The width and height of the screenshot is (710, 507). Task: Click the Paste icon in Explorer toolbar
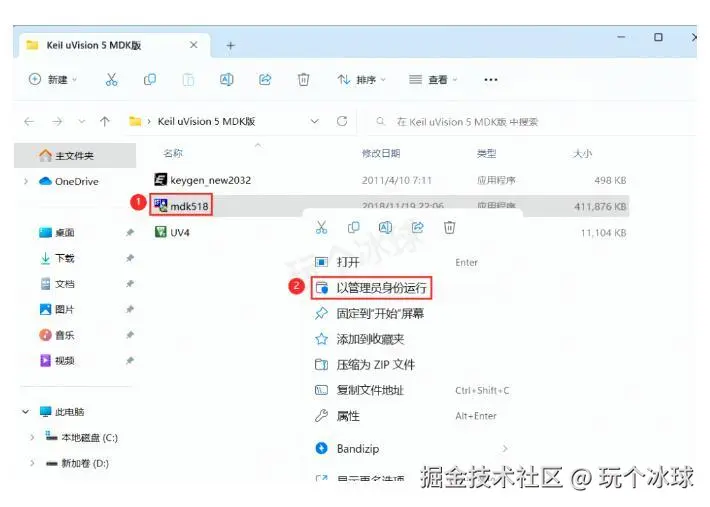(x=188, y=80)
